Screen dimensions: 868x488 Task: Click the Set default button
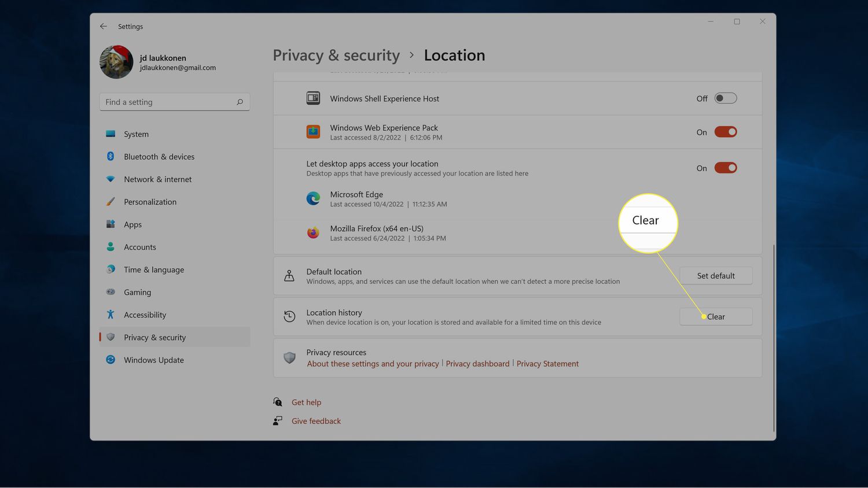(x=716, y=276)
